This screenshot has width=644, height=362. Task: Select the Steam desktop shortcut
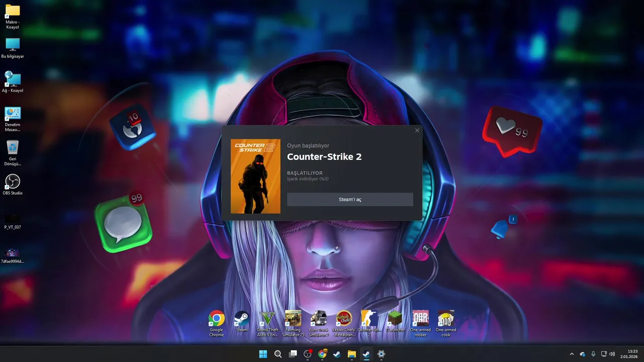(x=242, y=322)
